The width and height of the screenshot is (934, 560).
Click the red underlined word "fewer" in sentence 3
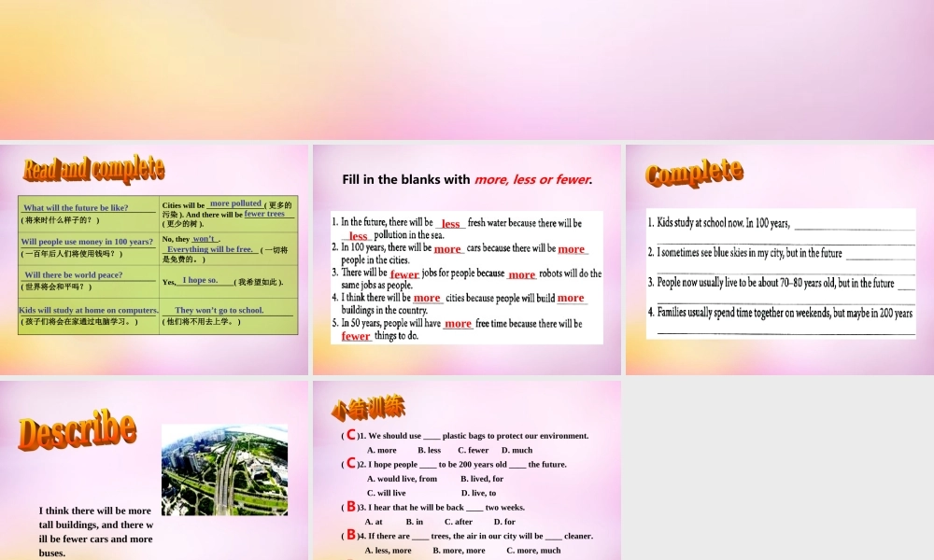[x=403, y=274]
